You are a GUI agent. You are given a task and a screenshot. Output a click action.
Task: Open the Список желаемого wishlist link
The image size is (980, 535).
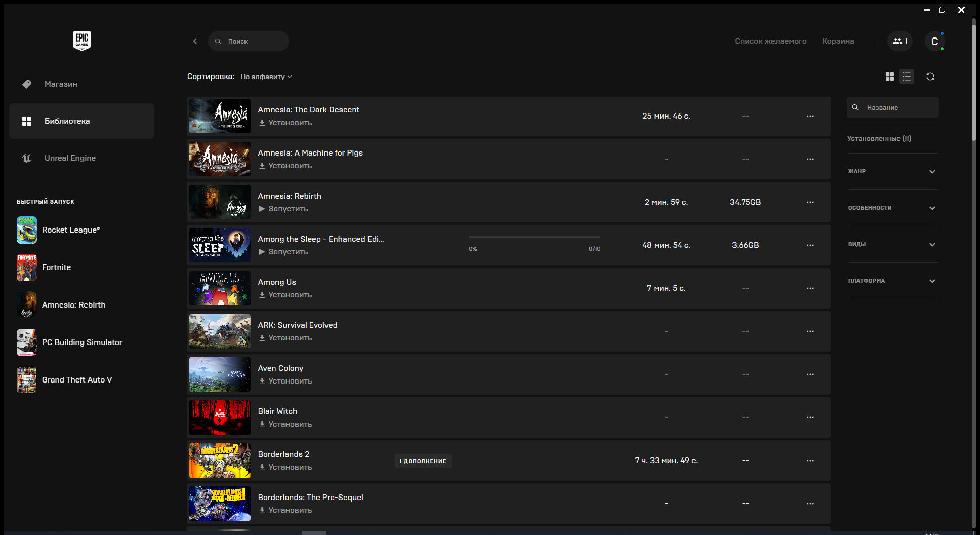[x=770, y=41]
